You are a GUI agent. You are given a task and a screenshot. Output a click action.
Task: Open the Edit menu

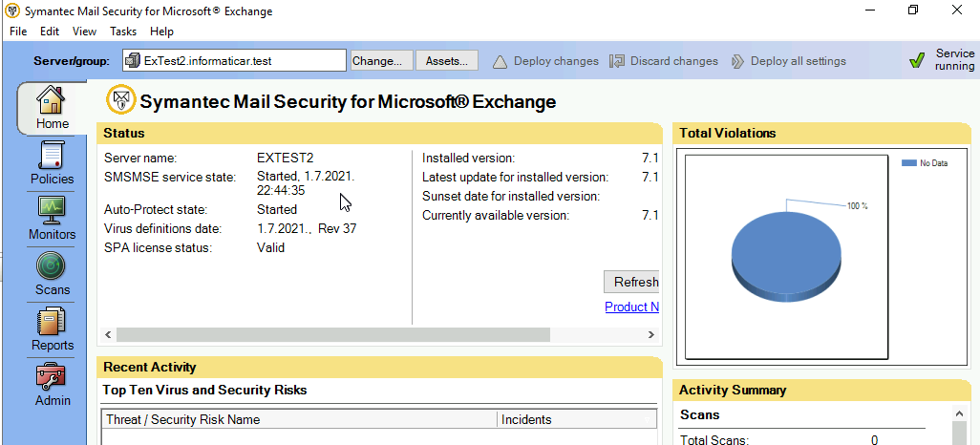[x=50, y=32]
